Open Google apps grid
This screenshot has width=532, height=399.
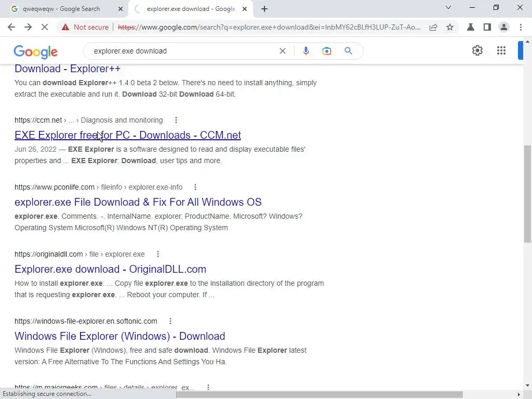point(501,50)
